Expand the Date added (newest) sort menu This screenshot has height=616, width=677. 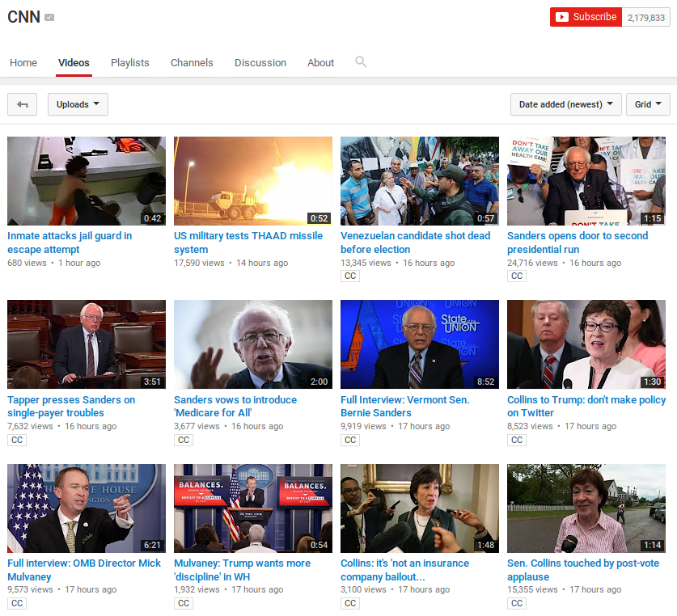click(566, 104)
